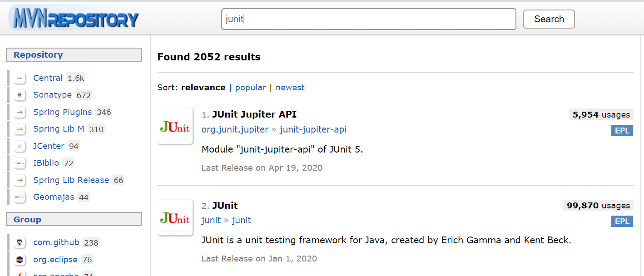Sort results by newest

coord(290,88)
